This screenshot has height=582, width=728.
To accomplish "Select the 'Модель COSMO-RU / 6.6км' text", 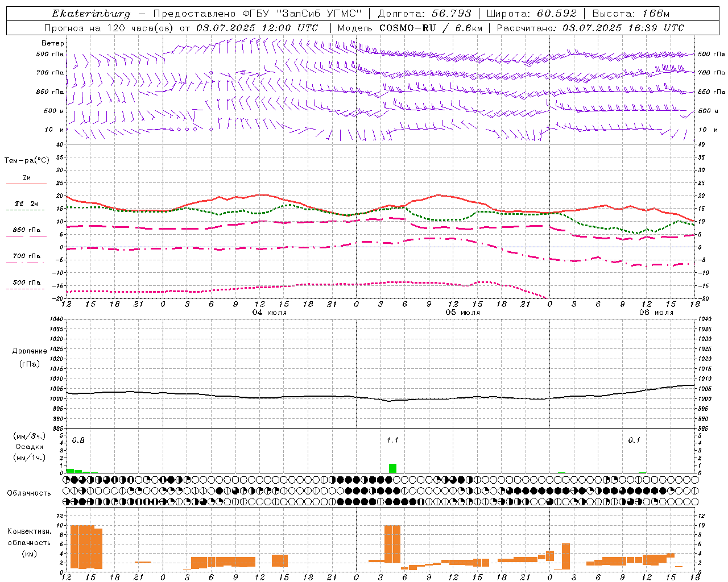I will (x=410, y=28).
